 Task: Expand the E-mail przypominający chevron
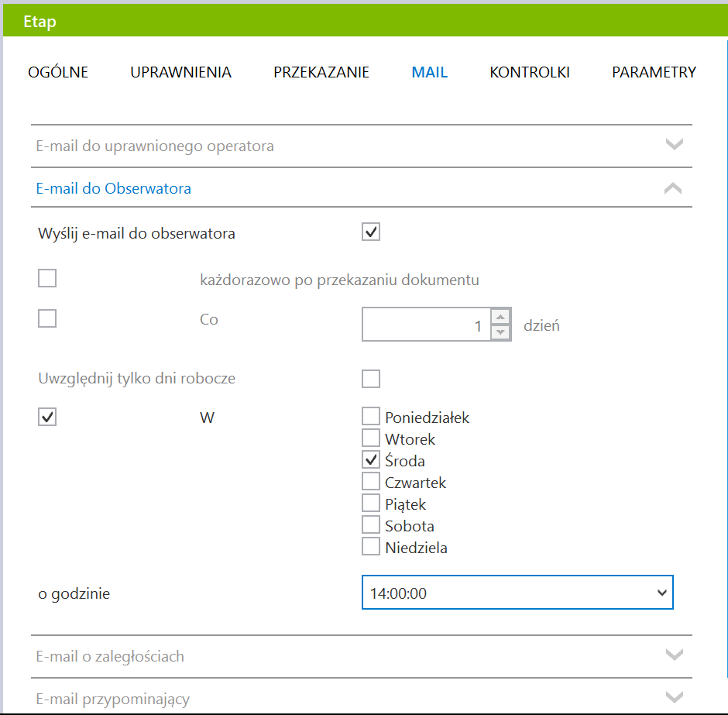[x=674, y=697]
